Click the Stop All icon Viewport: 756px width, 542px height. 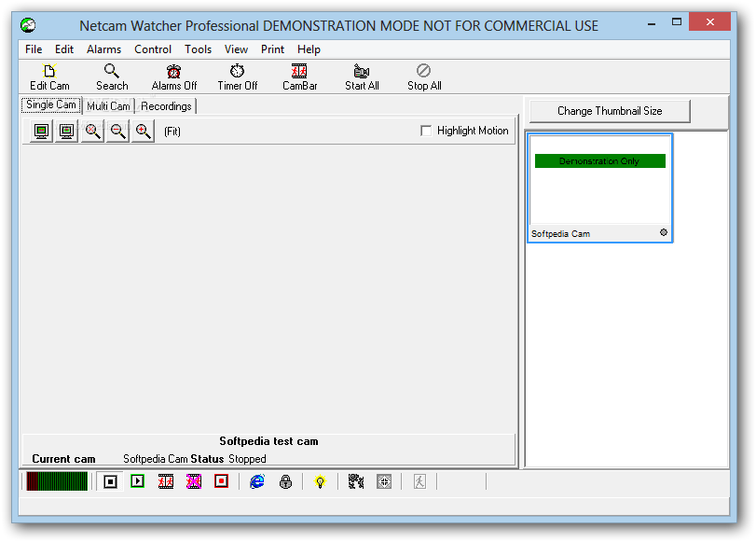coord(423,71)
